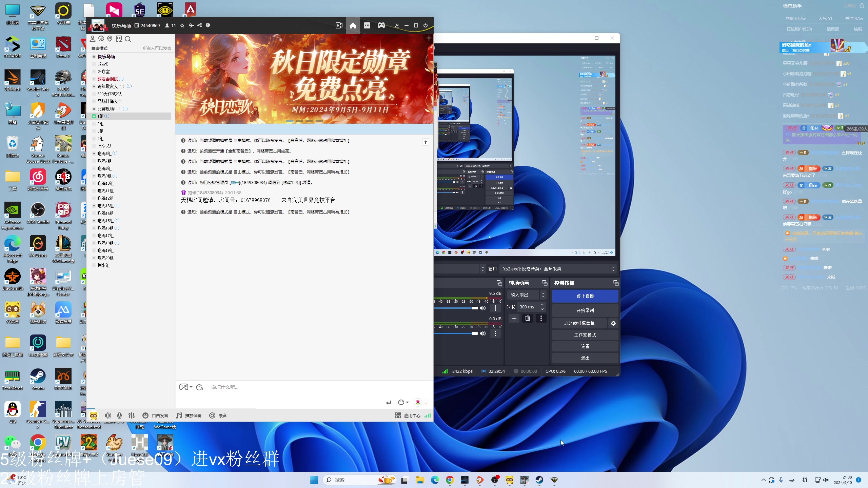Mute the second OBS audio channel speaker
The height and width of the screenshot is (488, 868).
pos(483,333)
